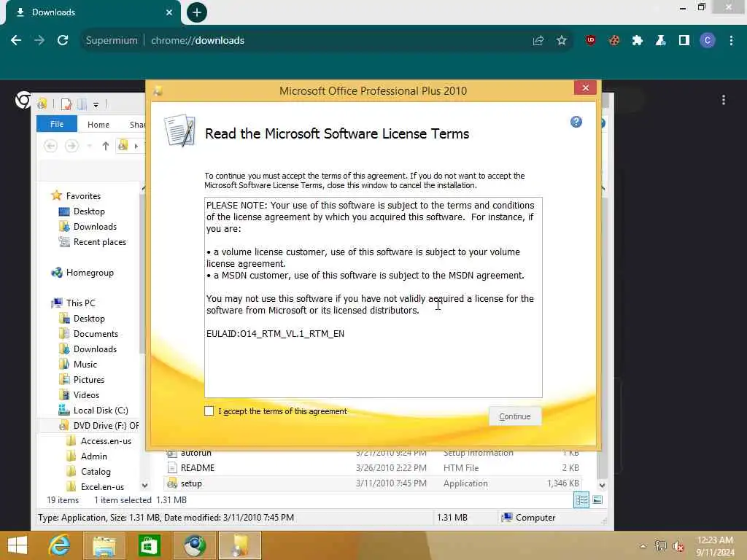Open the browser main menu
747x560 pixels.
tap(731, 41)
